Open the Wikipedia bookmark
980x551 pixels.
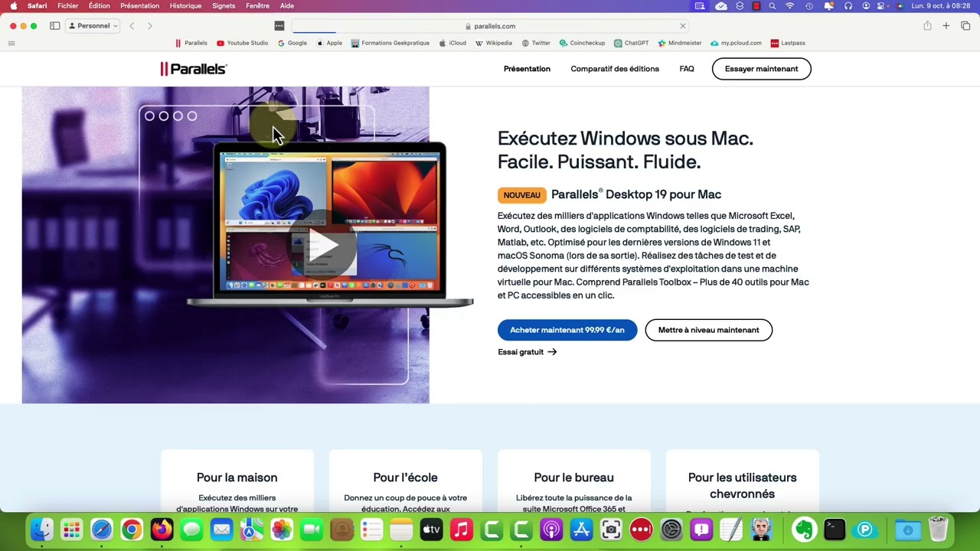coord(494,43)
